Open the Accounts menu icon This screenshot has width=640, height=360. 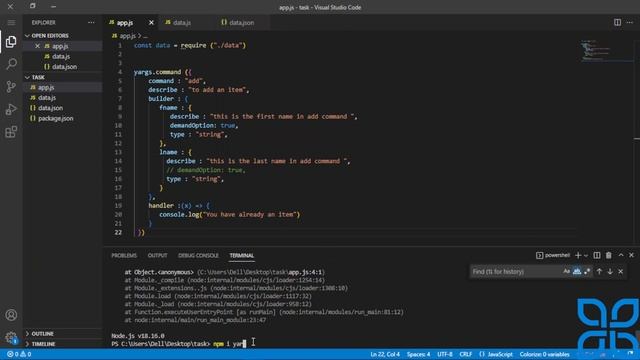[11, 315]
